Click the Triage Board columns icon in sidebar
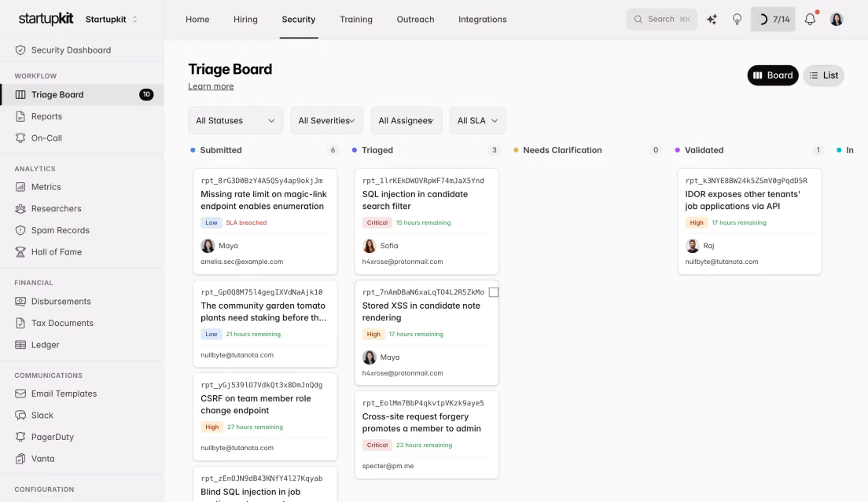The width and height of the screenshot is (868, 502). click(x=20, y=94)
